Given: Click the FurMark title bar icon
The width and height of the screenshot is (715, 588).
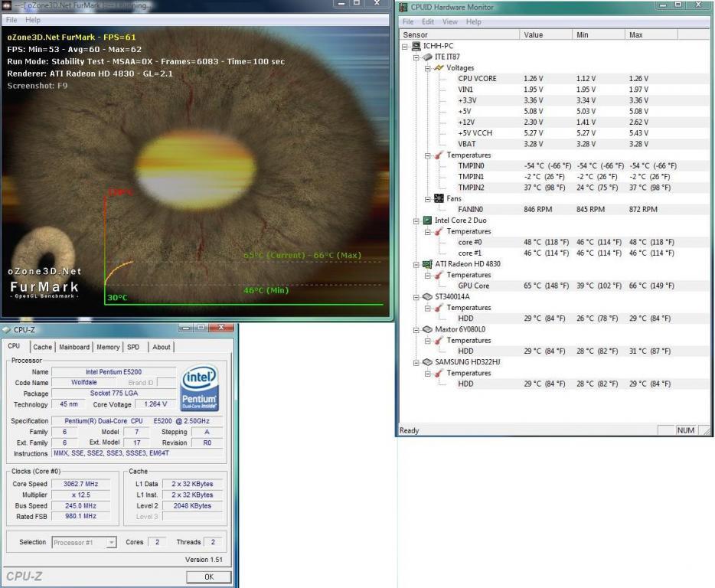Looking at the screenshot, I should [x=6, y=5].
